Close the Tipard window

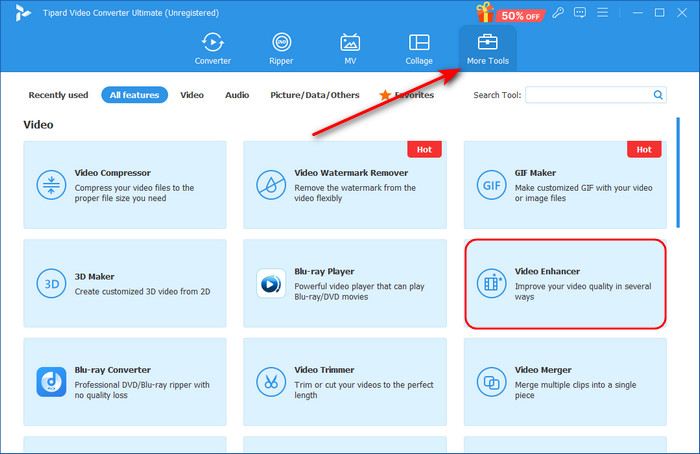coord(682,12)
